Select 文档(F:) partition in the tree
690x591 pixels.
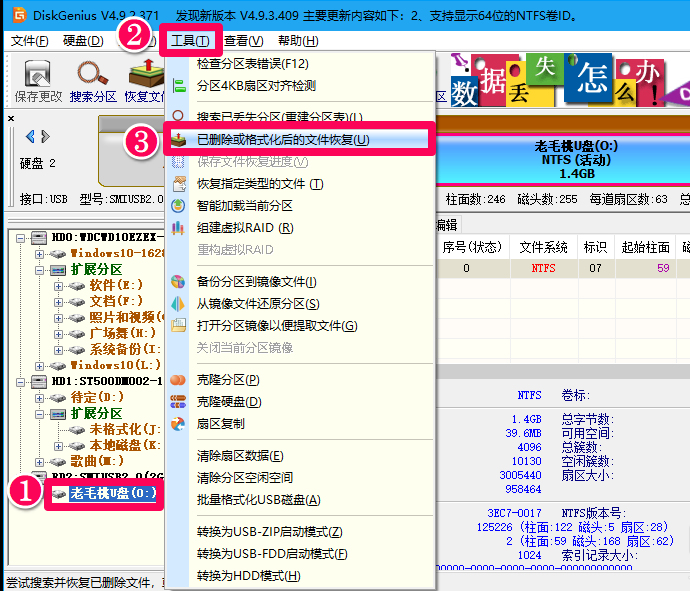116,301
